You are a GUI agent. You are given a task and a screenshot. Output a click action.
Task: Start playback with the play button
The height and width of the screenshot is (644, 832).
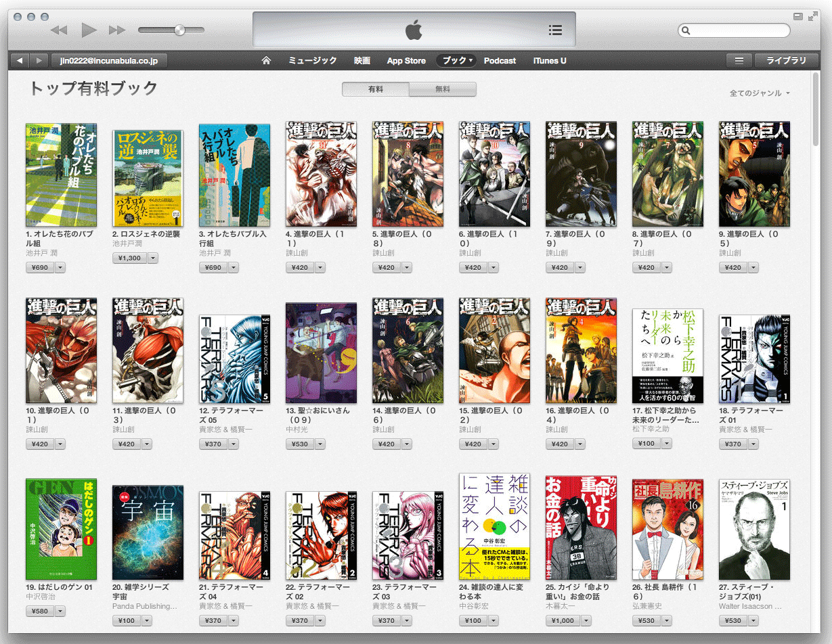pyautogui.click(x=89, y=30)
